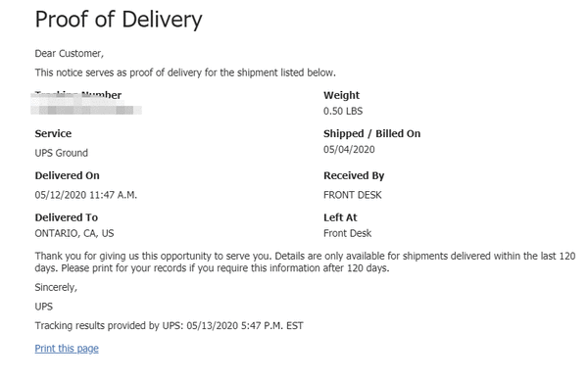
Task: Click the Tracking results provided by UPS line
Action: click(170, 325)
